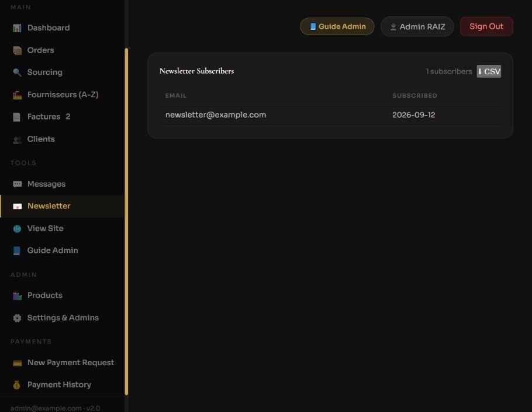This screenshot has height=412, width=532.
Task: Click the Factures document icon
Action: point(17,117)
